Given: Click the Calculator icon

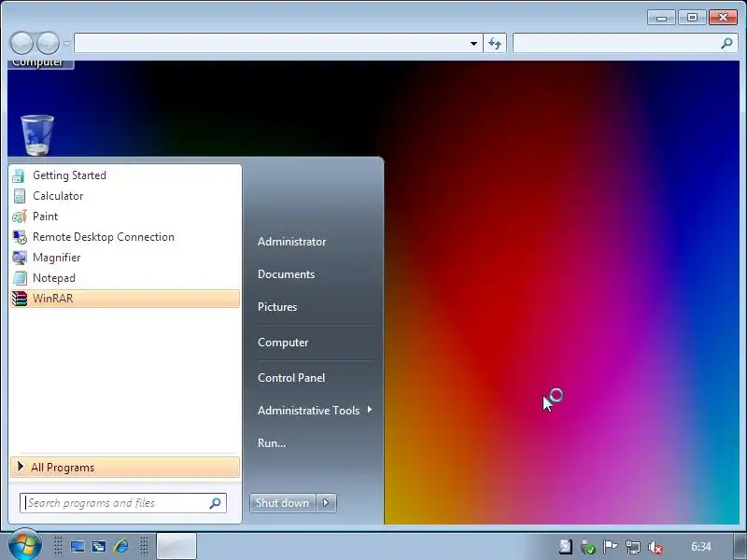Looking at the screenshot, I should point(19,196).
